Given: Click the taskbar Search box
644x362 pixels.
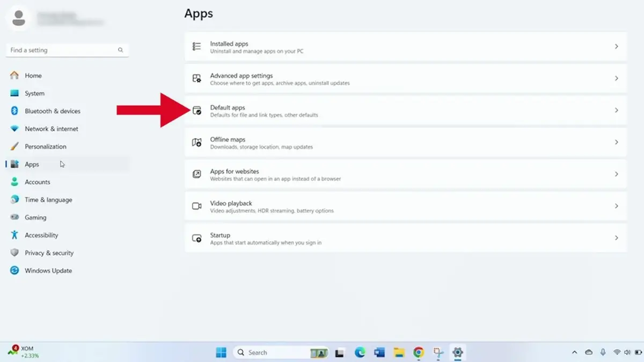Looking at the screenshot, I should 281,352.
